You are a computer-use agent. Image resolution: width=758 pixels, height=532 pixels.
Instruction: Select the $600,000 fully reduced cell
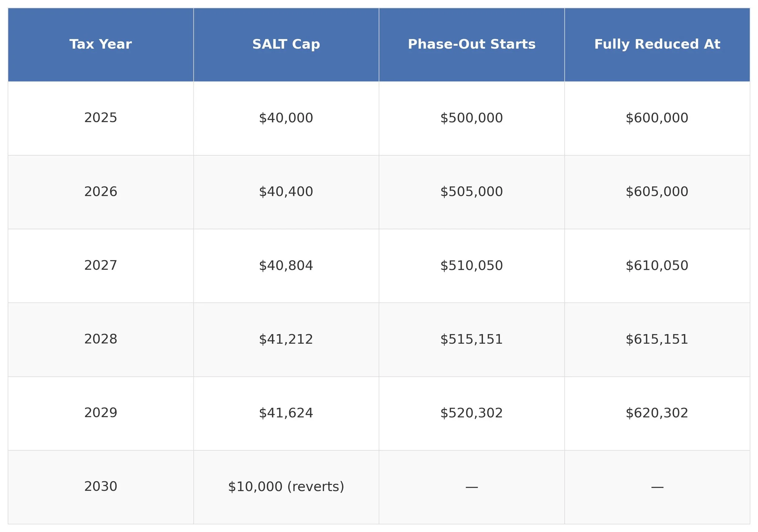point(657,118)
